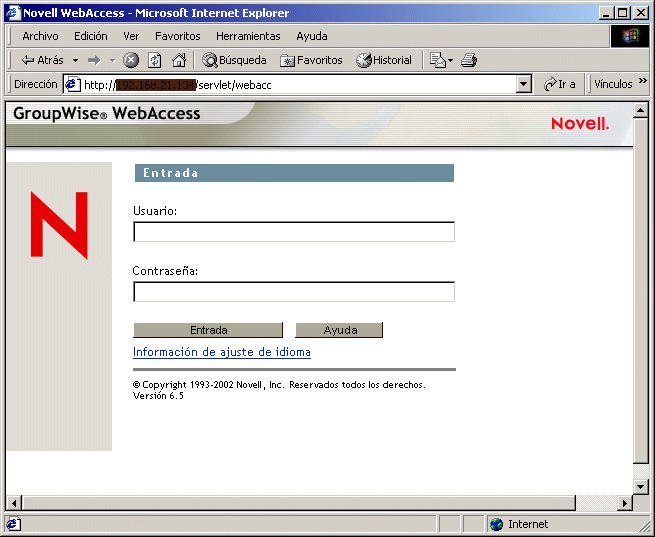Expand the mail icon dropdown arrow
Image resolution: width=655 pixels, height=537 pixels.
tap(450, 61)
